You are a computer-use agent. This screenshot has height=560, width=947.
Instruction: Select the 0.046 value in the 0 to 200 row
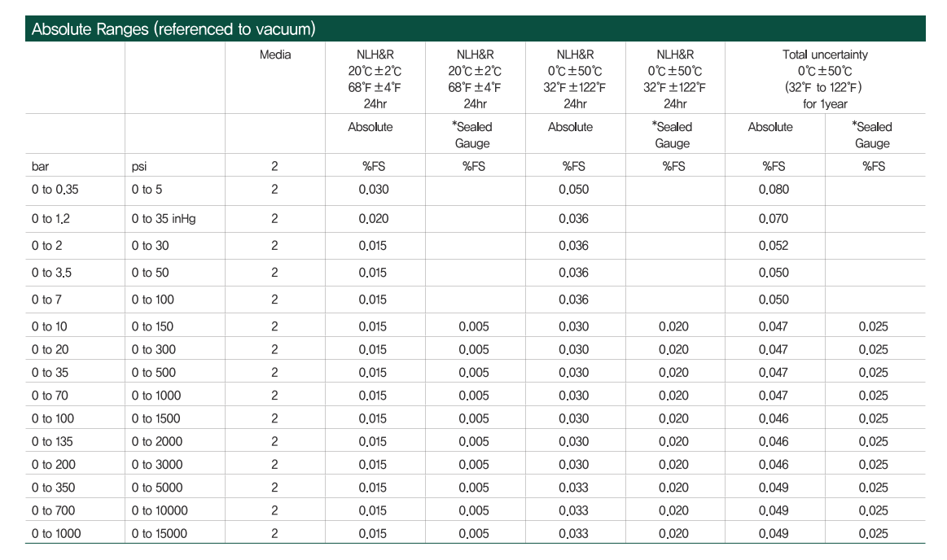click(774, 465)
